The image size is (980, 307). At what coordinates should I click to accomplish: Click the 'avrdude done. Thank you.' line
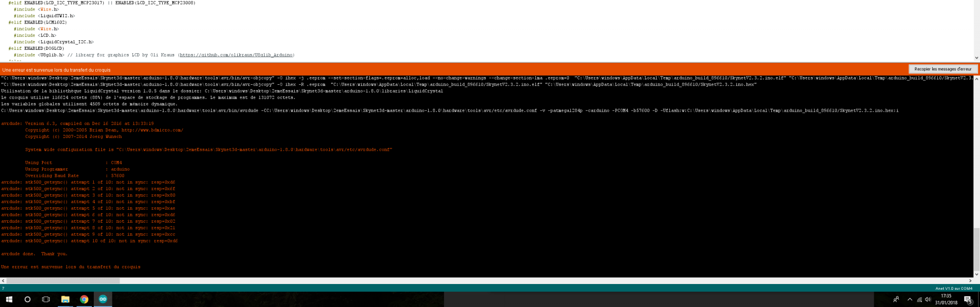pos(34,254)
